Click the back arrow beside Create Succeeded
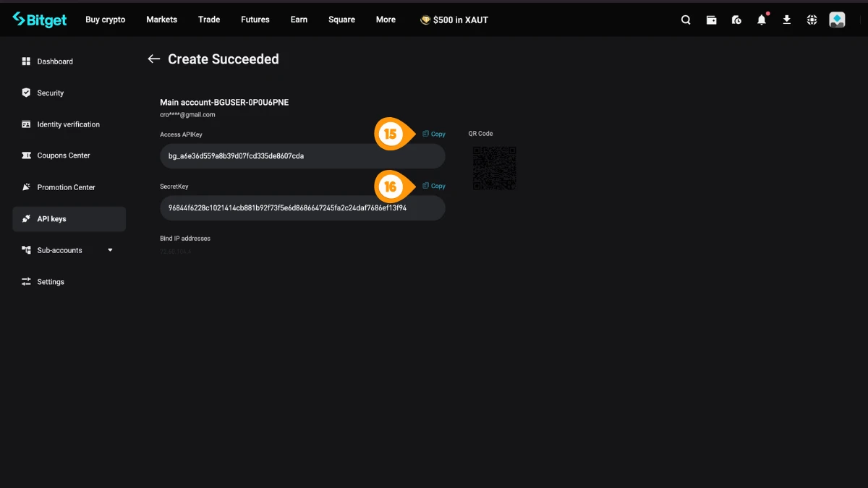The width and height of the screenshot is (868, 488). coord(153,59)
